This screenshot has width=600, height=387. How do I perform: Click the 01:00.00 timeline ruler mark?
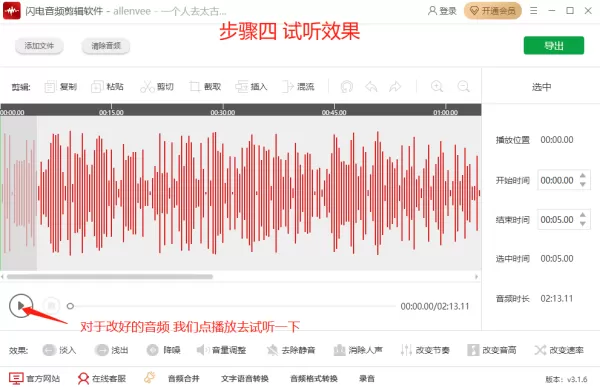tap(445, 113)
